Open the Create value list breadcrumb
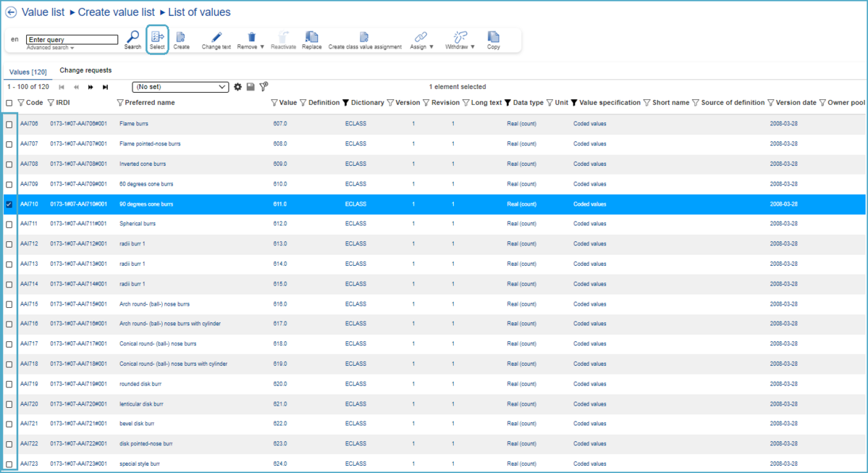Viewport: 868px width, 473px height. point(117,12)
